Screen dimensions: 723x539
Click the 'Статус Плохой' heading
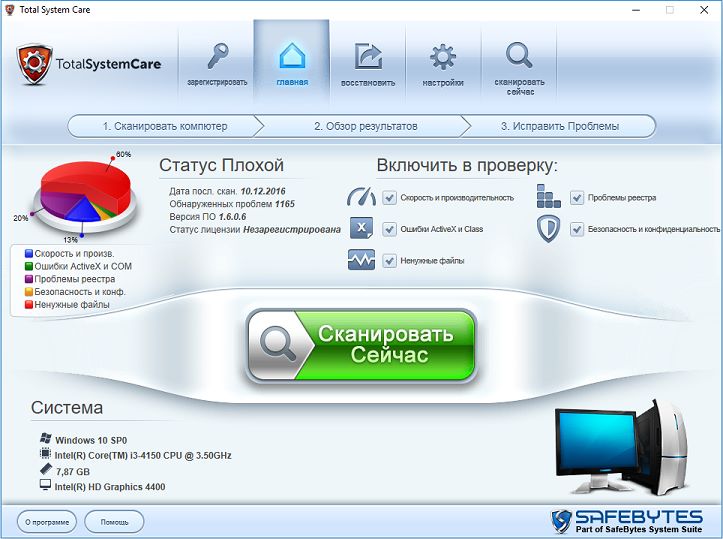221,165
